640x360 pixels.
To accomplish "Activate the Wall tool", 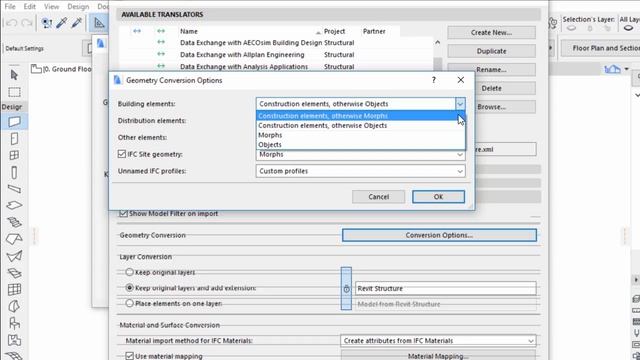I will [14, 122].
